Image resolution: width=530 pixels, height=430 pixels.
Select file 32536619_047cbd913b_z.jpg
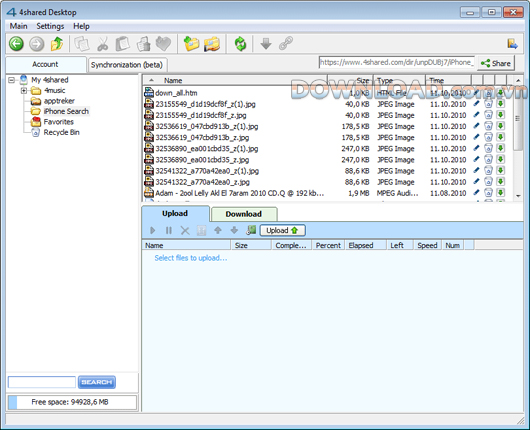[202, 137]
